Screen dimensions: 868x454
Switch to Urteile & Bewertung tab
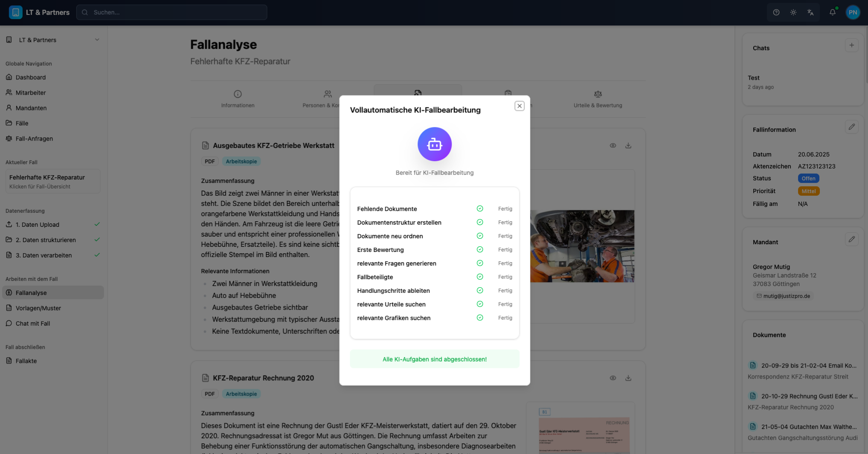(x=598, y=99)
